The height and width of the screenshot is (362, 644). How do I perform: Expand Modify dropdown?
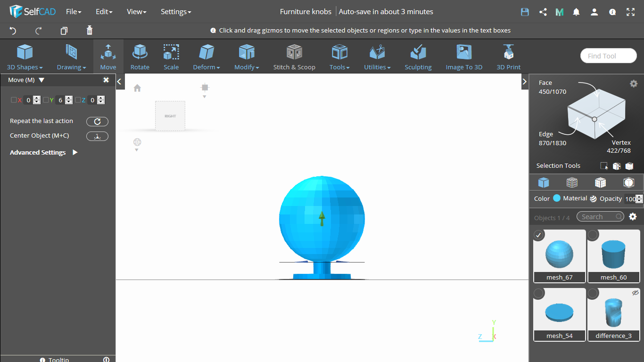point(247,57)
